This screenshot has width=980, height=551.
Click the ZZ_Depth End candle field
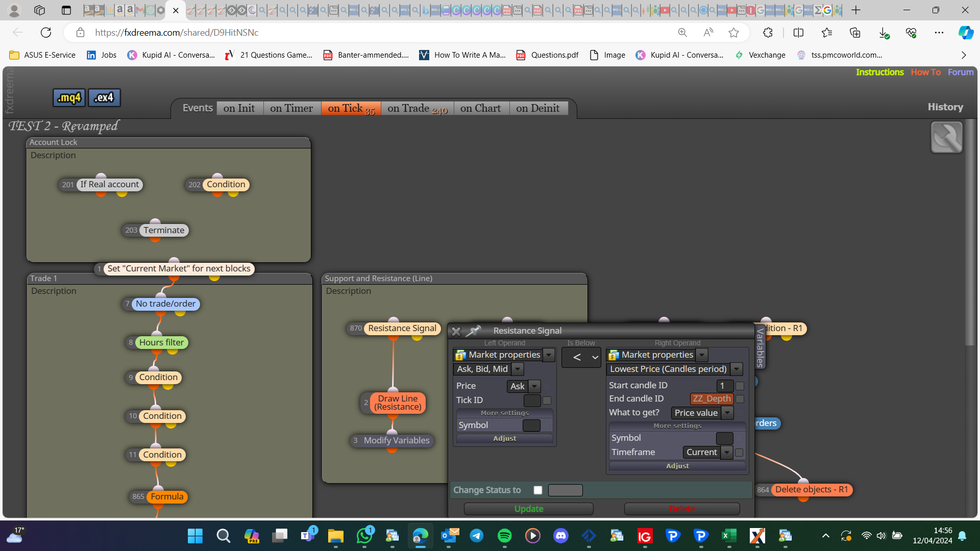712,399
